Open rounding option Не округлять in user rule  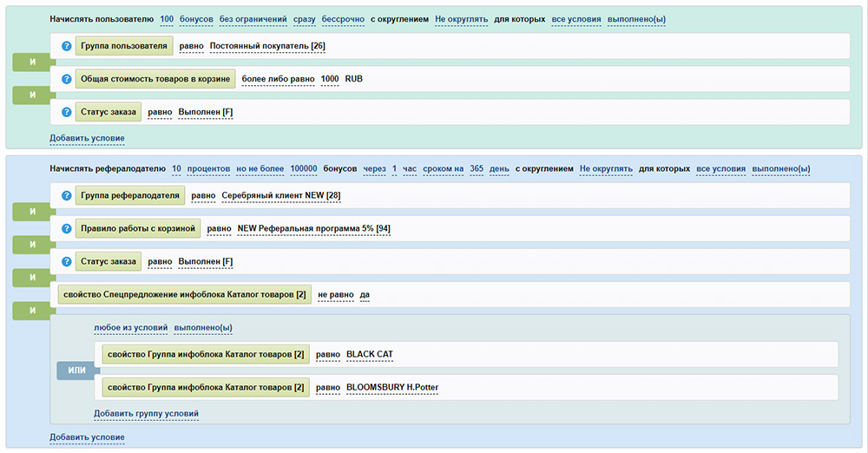(462, 19)
